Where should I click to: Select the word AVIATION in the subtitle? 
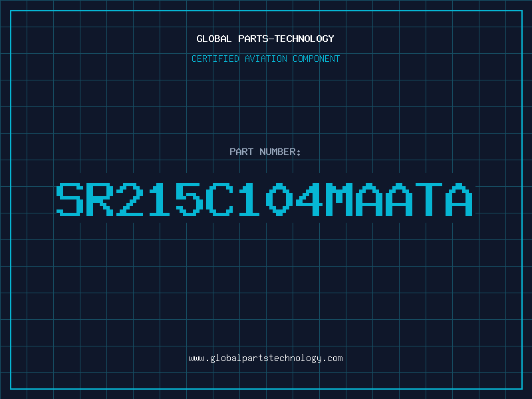pos(266,59)
